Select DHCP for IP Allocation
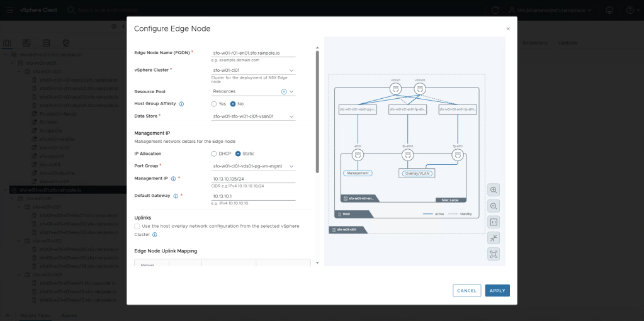The image size is (644, 321). (x=215, y=154)
